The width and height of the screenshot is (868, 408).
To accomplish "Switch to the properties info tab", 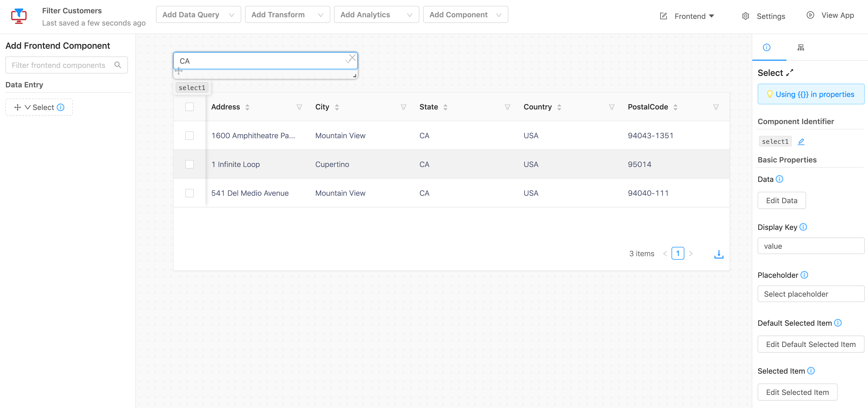I will click(767, 47).
